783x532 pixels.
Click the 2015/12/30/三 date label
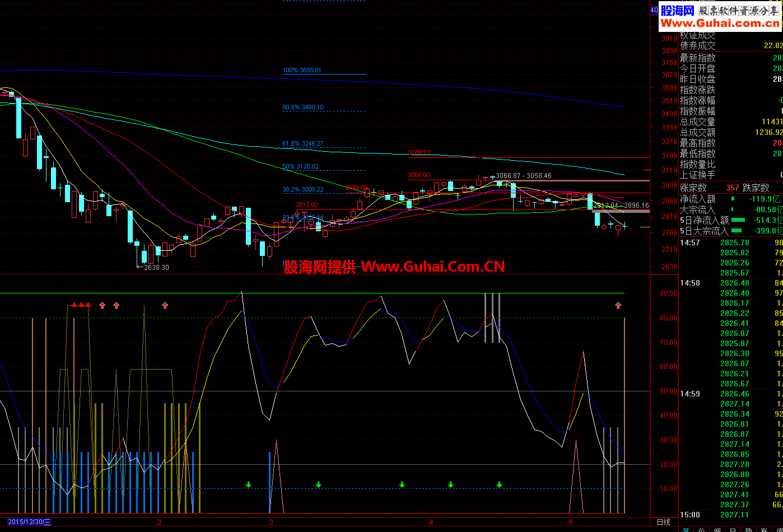point(30,522)
